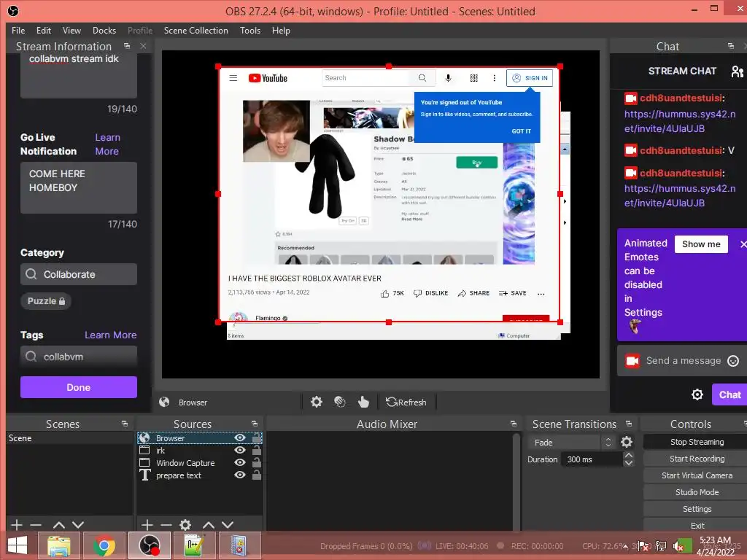The image size is (747, 560).
Task: Click Learn More link next to Tags
Action: click(x=111, y=335)
